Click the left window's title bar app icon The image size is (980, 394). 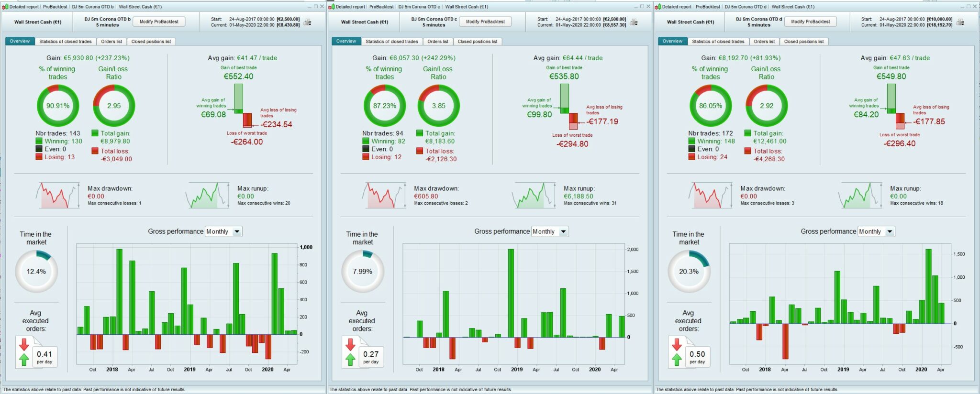click(5, 7)
